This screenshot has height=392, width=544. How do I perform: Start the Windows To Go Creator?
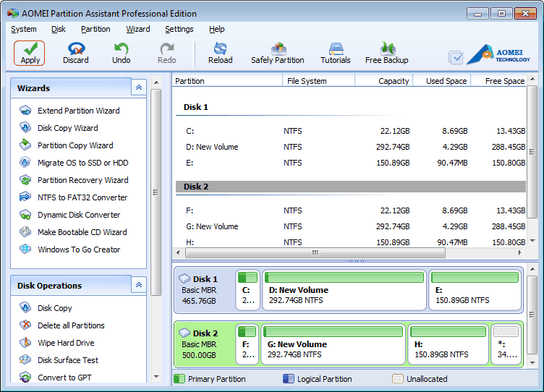point(79,250)
